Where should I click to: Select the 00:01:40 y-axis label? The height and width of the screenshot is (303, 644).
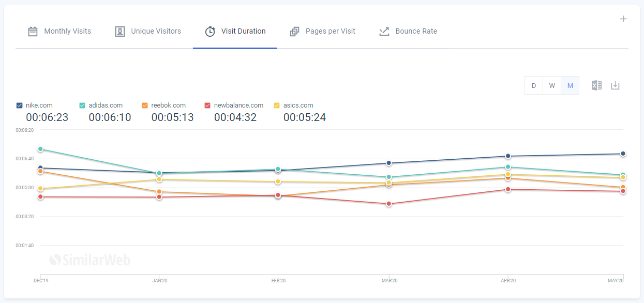click(x=24, y=246)
